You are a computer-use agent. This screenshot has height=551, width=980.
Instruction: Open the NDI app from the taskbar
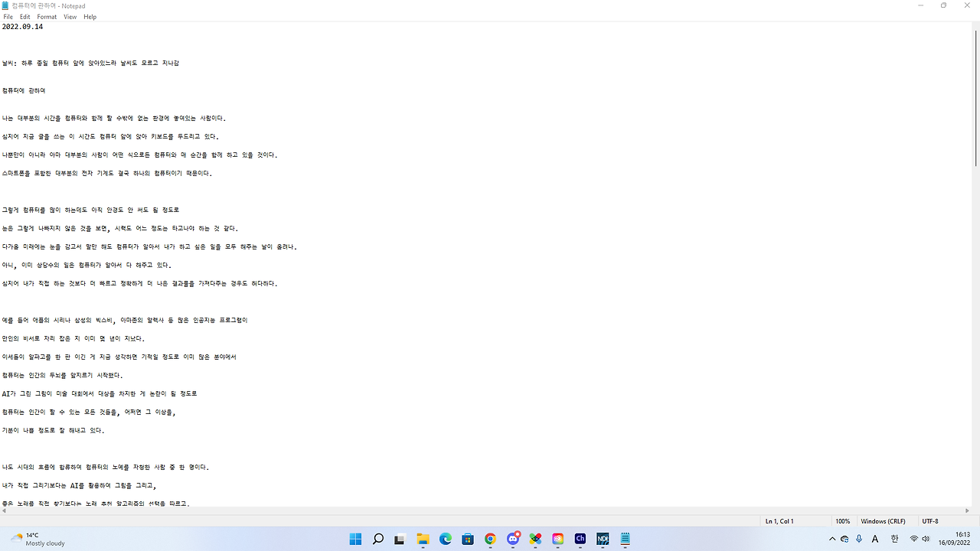click(603, 539)
